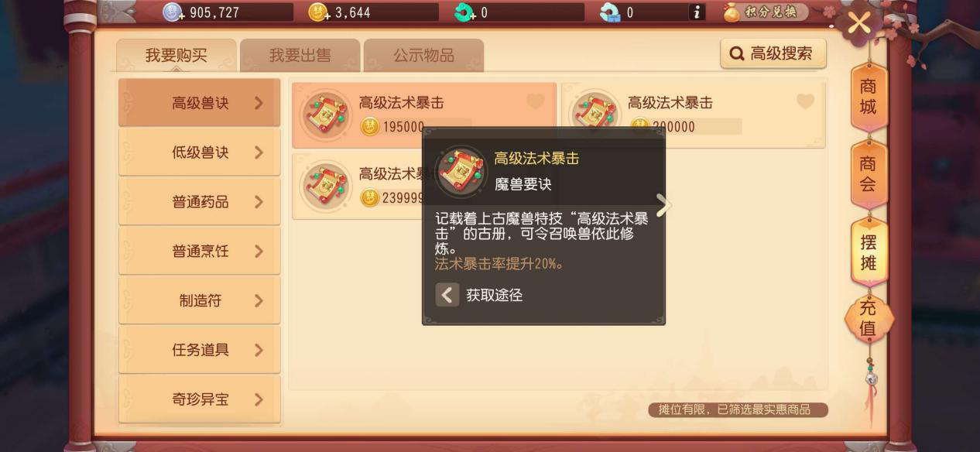Expand the 高级兽诀 category
Image resolution: width=980 pixels, height=452 pixels.
200,103
